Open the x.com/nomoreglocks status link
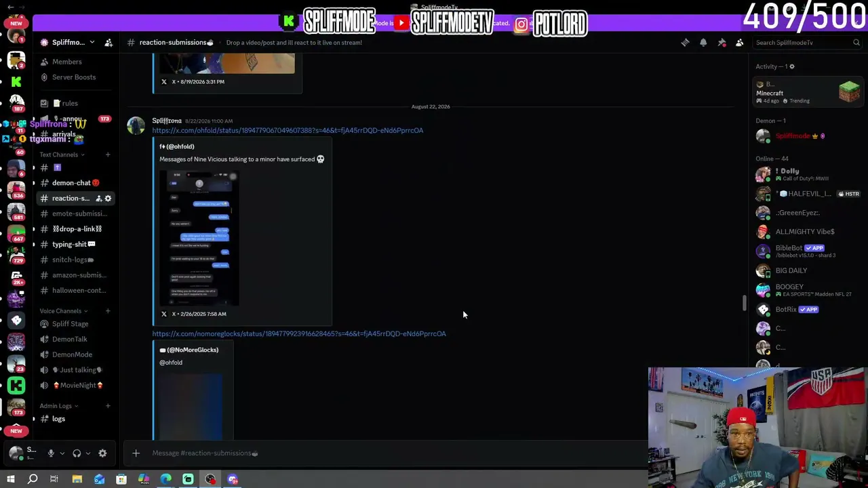Viewport: 868px width, 488px height. [299, 334]
